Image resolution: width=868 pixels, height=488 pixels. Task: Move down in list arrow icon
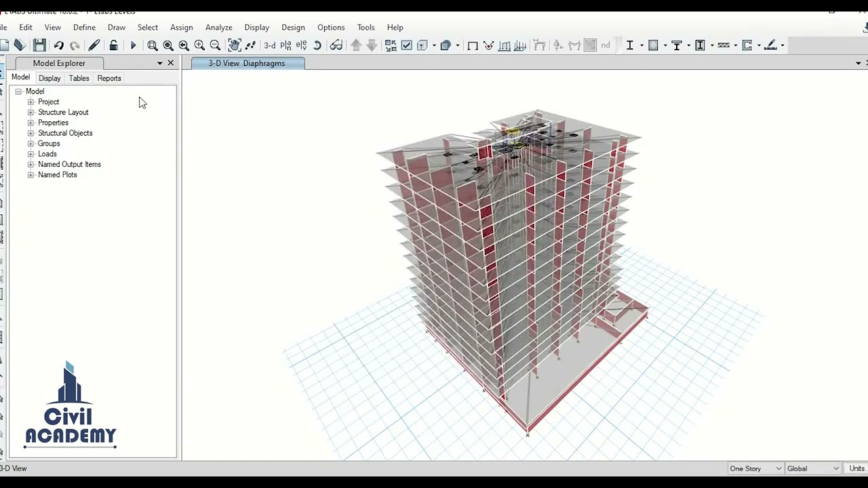tap(372, 45)
